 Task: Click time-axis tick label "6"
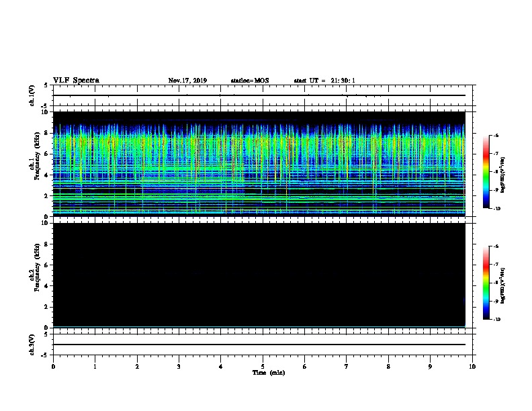point(305,367)
